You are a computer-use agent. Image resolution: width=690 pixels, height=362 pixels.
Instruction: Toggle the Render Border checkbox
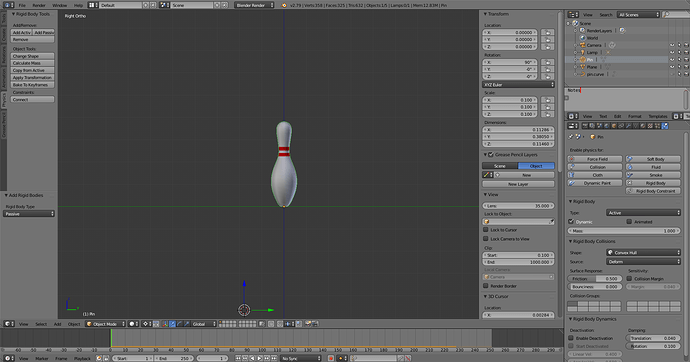pyautogui.click(x=486, y=286)
